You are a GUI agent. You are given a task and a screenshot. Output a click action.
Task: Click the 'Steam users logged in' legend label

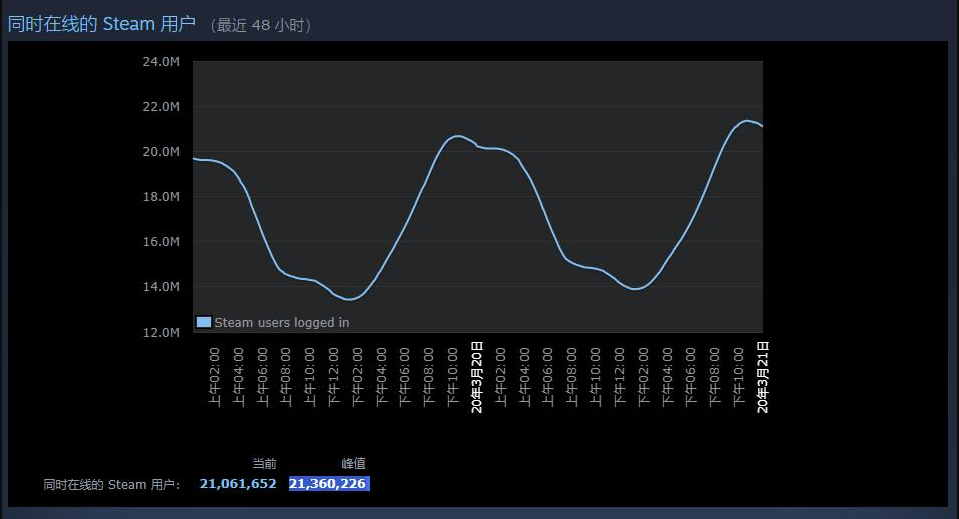point(281,323)
